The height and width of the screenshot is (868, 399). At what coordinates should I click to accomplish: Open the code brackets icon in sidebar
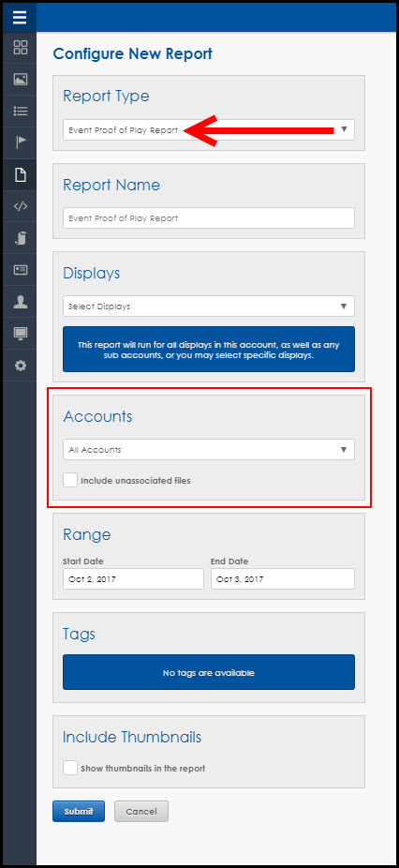[21, 206]
